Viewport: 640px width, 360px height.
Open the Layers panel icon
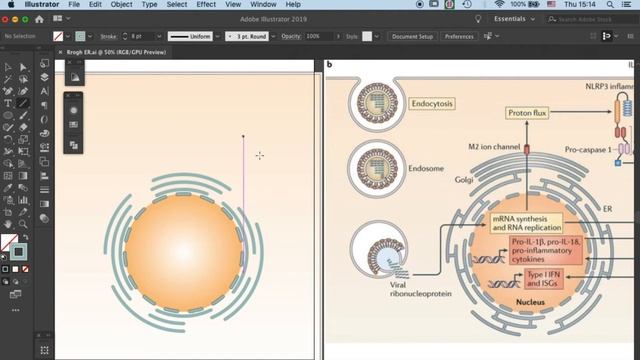pyautogui.click(x=44, y=77)
